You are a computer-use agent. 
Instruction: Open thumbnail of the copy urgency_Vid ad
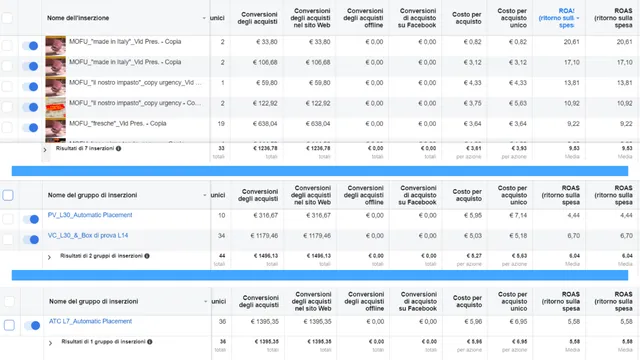click(56, 87)
